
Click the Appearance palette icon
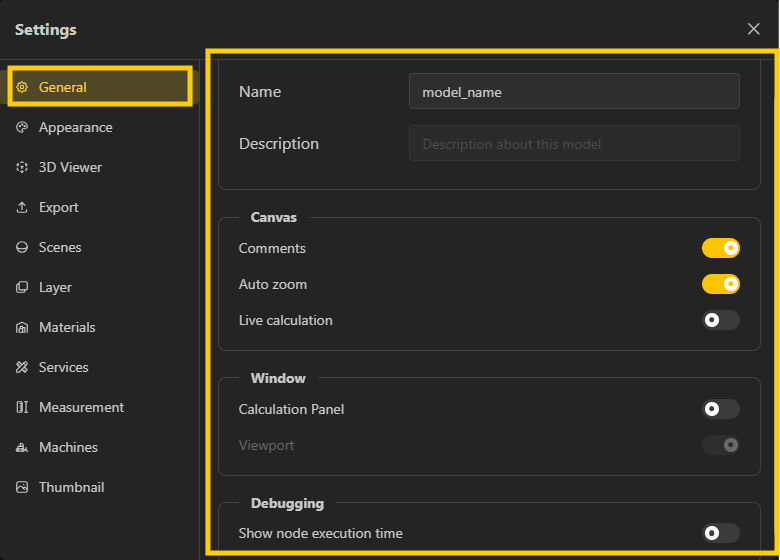[22, 127]
